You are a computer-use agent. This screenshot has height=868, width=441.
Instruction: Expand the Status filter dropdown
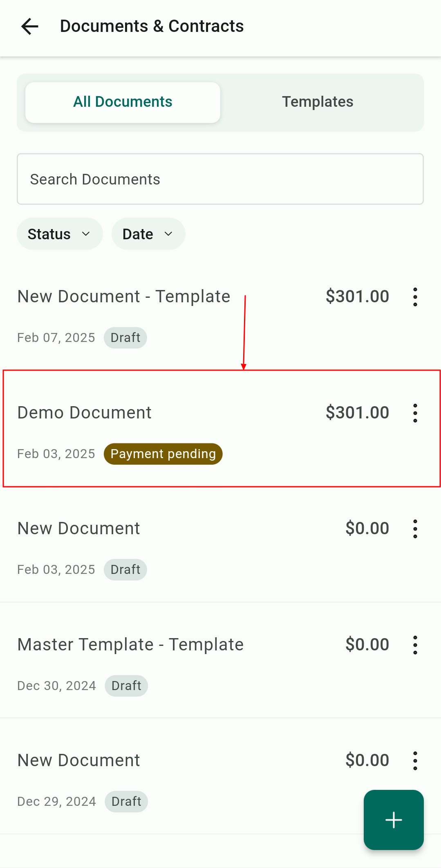coord(59,234)
